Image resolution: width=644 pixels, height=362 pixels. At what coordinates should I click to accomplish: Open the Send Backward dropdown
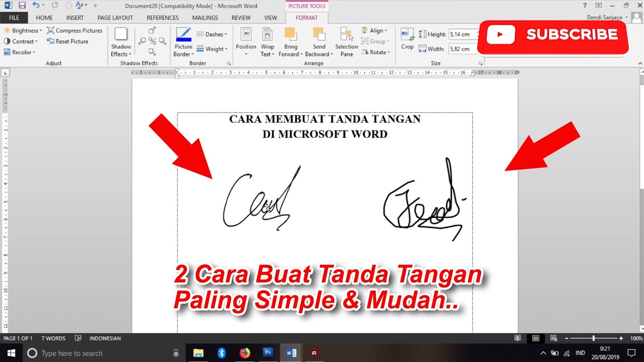[319, 42]
